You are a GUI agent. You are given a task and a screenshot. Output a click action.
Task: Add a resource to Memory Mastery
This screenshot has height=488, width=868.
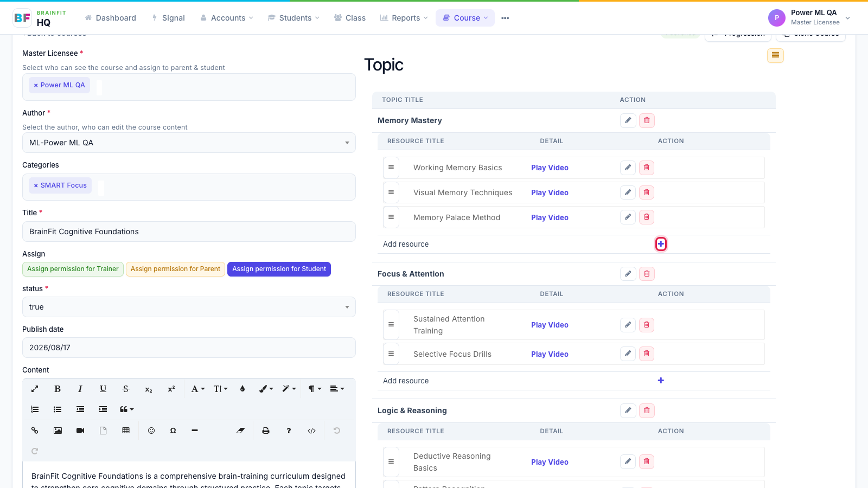click(661, 244)
